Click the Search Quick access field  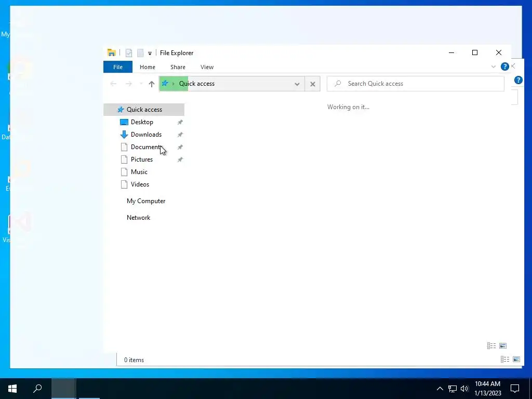tap(415, 84)
